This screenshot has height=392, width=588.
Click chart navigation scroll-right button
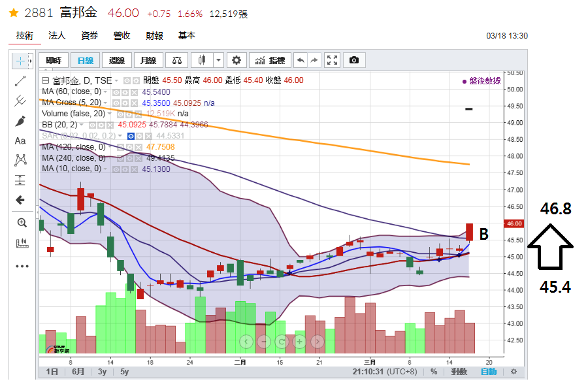click(x=318, y=342)
